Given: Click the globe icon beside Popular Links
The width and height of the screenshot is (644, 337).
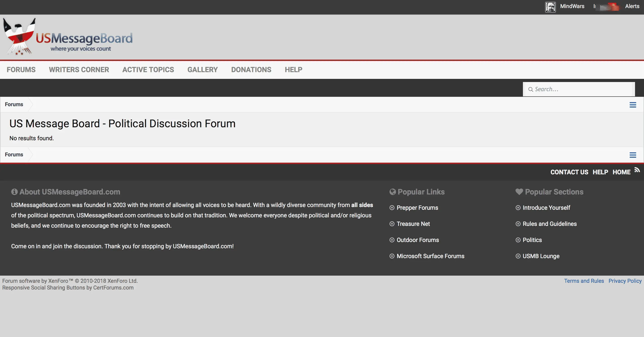Looking at the screenshot, I should click(392, 192).
